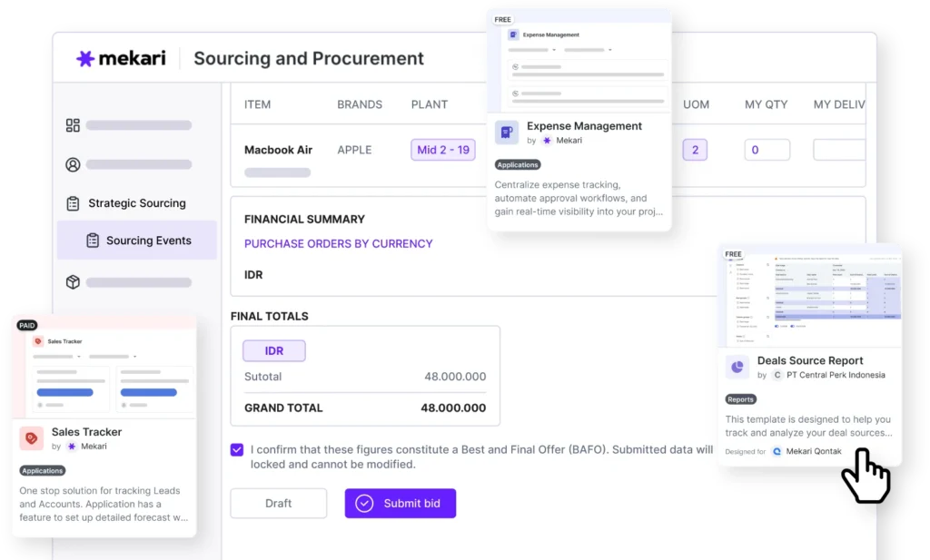Select the IDR currency tab in Final Totals
The height and width of the screenshot is (560, 930).
pyautogui.click(x=274, y=351)
